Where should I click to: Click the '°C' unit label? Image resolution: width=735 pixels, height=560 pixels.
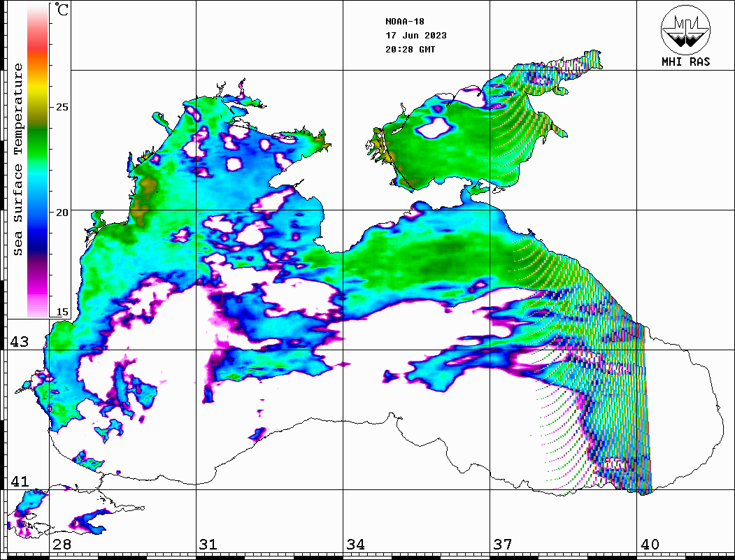coord(62,9)
